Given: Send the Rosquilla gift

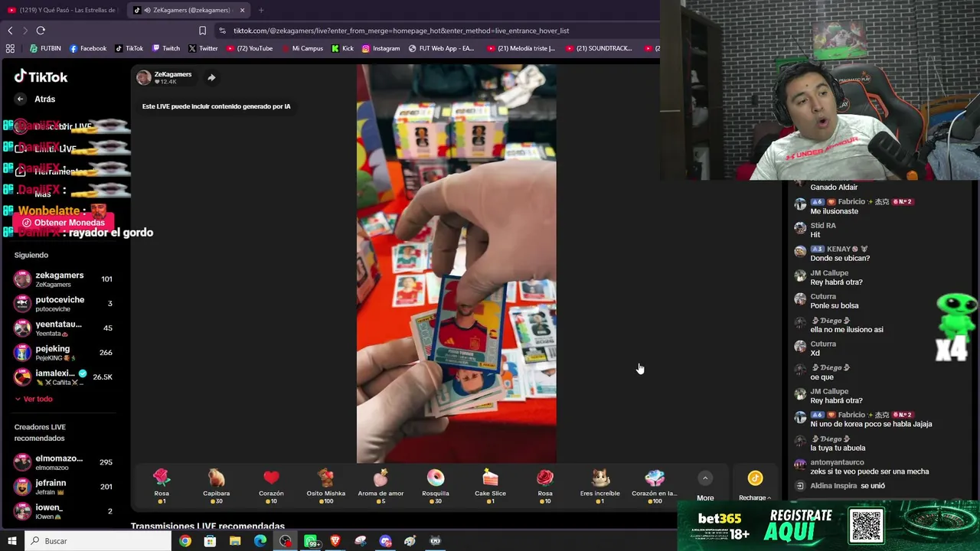Looking at the screenshot, I should pyautogui.click(x=436, y=486).
